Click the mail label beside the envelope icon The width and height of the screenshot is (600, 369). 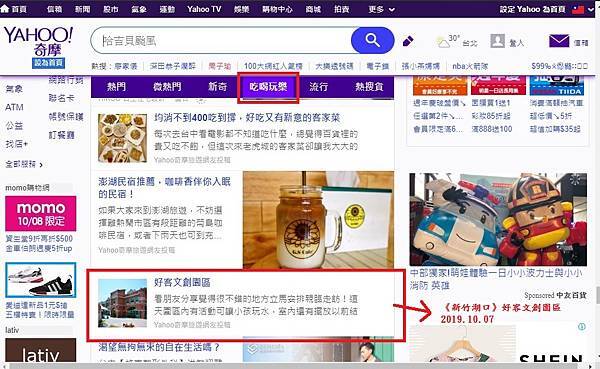581,43
